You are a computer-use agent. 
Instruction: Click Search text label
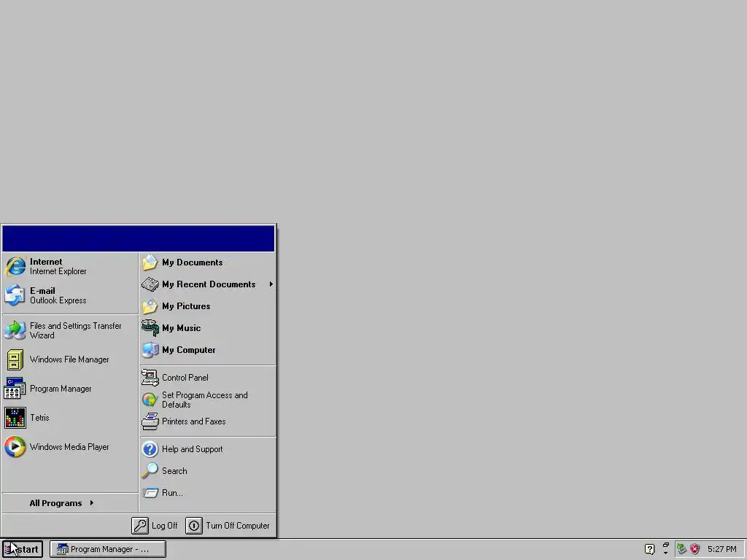click(174, 471)
